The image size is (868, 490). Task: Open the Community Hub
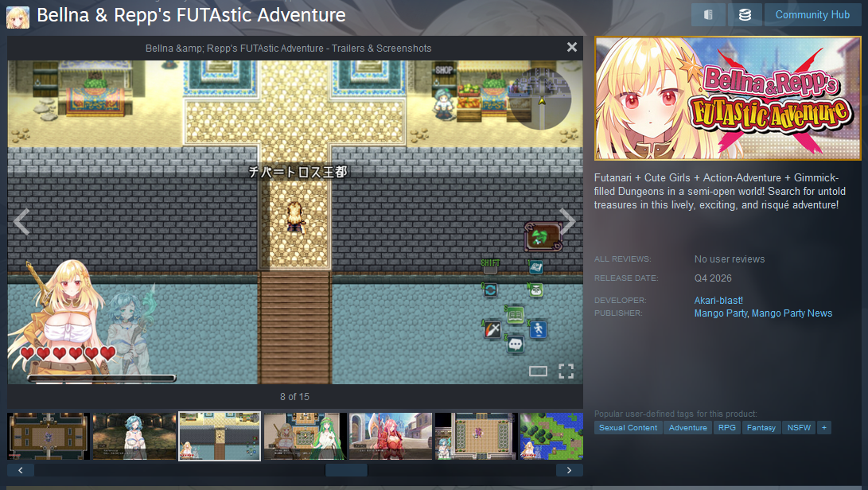coord(812,15)
